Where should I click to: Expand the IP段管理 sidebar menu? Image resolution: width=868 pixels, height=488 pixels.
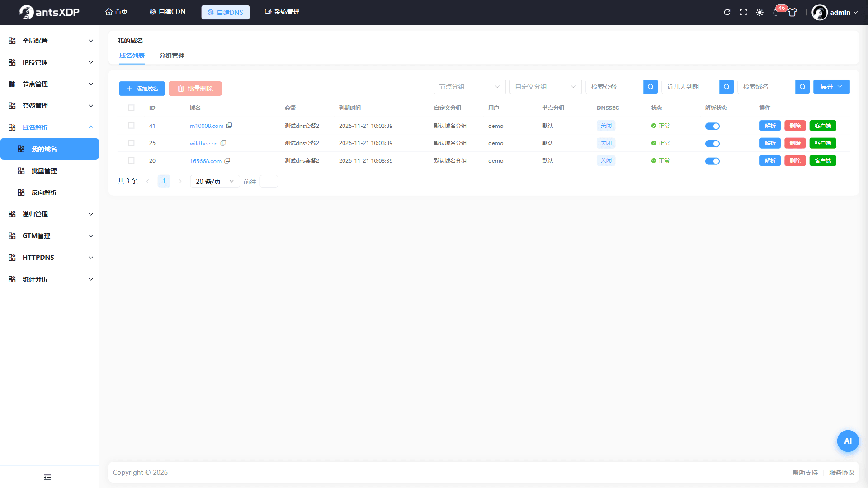point(50,62)
